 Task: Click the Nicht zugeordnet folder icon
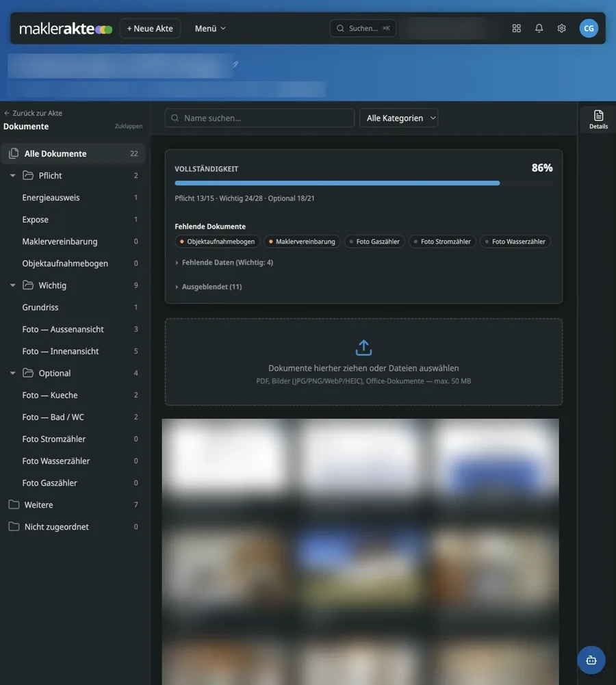coord(14,526)
